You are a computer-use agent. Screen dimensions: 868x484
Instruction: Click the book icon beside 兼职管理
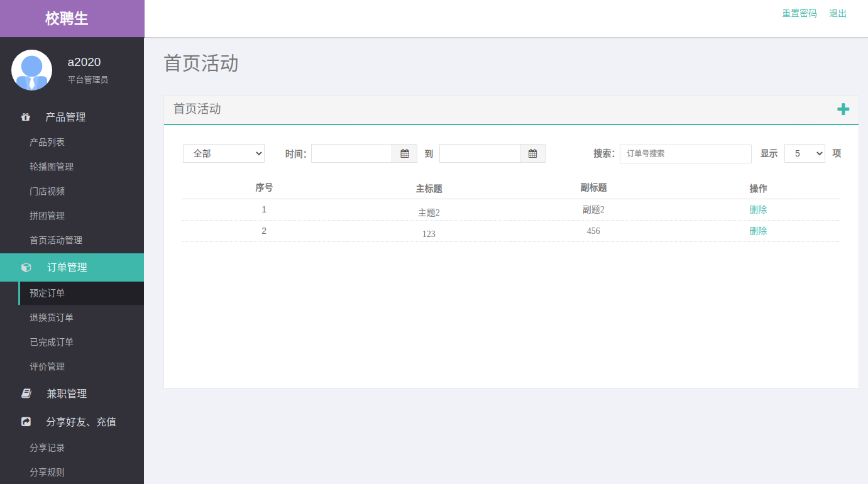26,393
